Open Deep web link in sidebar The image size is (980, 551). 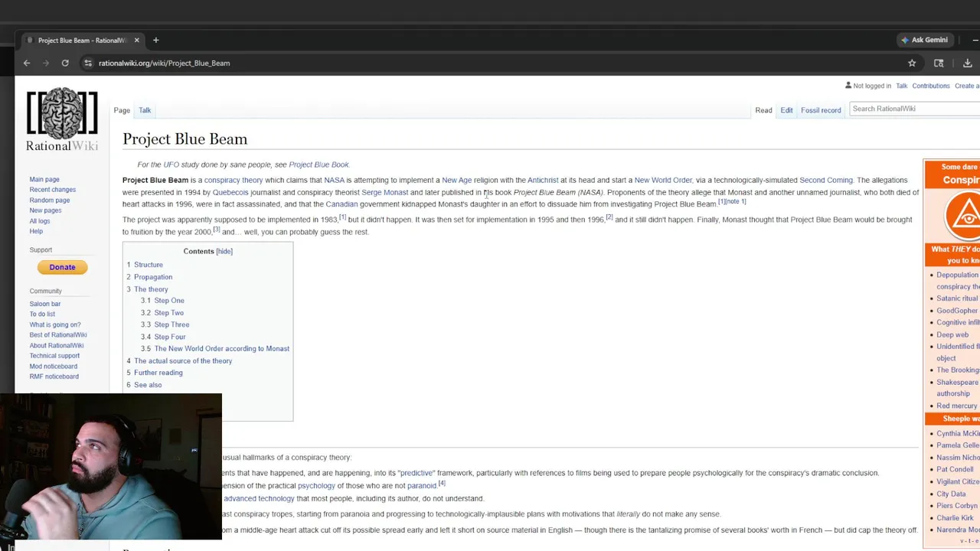point(952,334)
